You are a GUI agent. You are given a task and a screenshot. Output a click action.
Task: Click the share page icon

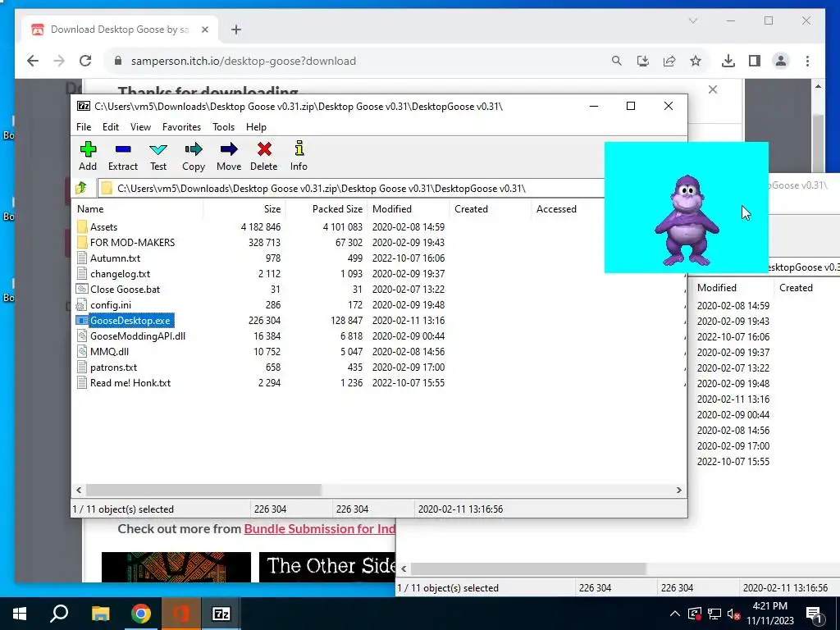[x=669, y=61]
